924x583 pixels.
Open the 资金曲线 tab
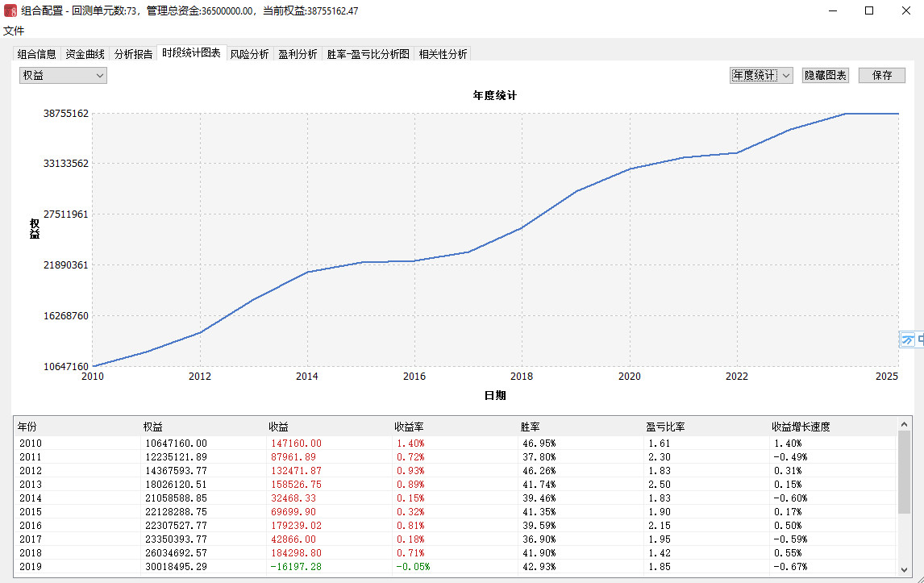85,54
